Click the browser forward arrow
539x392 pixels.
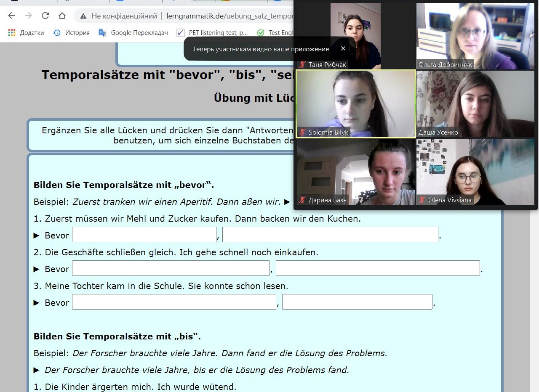[x=28, y=16]
